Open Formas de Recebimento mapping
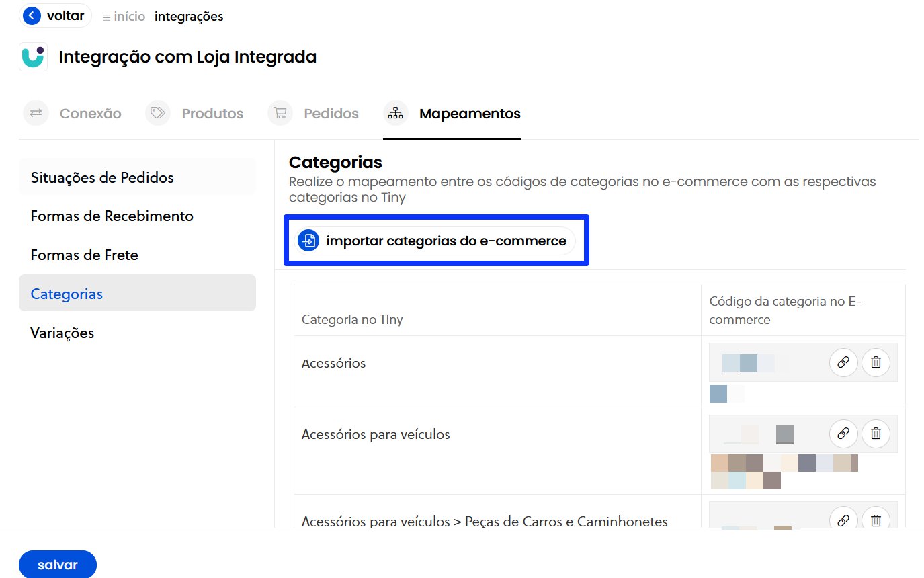The image size is (924, 578). point(137,216)
